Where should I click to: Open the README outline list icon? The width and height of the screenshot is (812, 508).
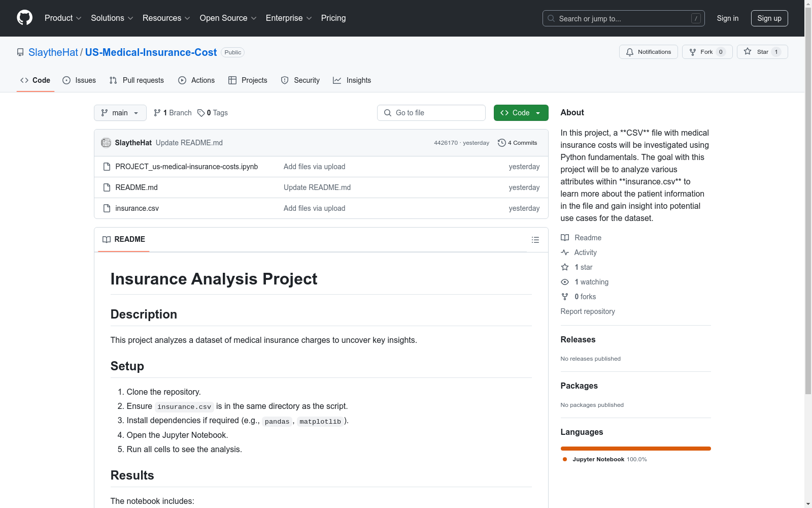(x=535, y=240)
